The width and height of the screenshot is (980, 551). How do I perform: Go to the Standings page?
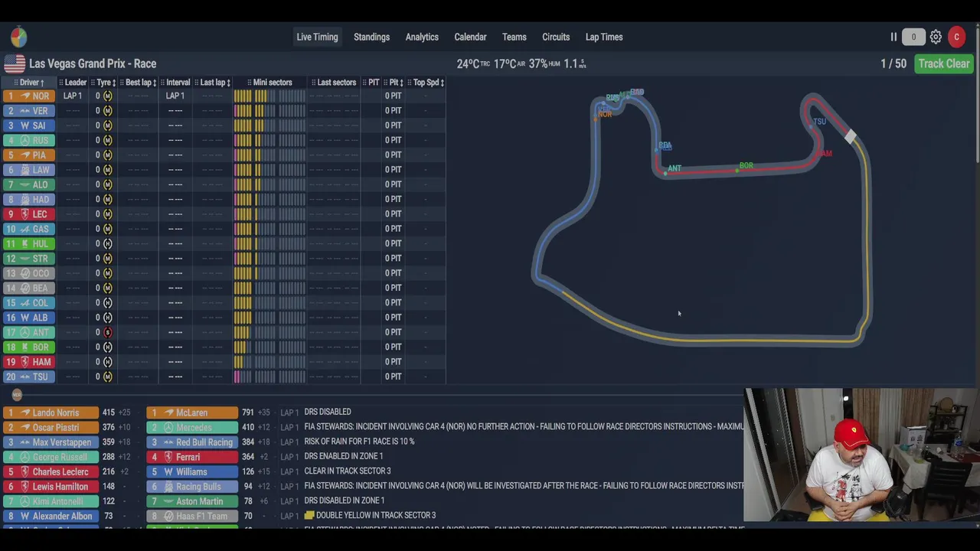coord(371,37)
